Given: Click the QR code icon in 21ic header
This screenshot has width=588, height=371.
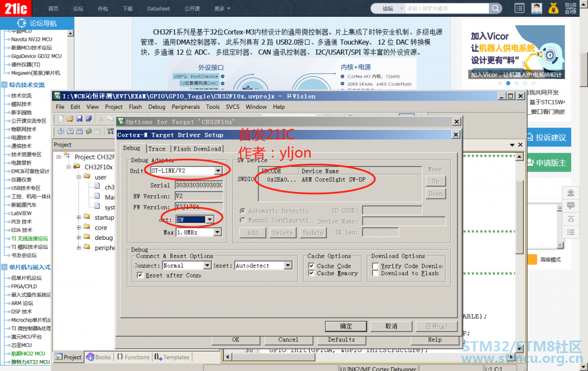Looking at the screenshot, I should pos(571,8).
